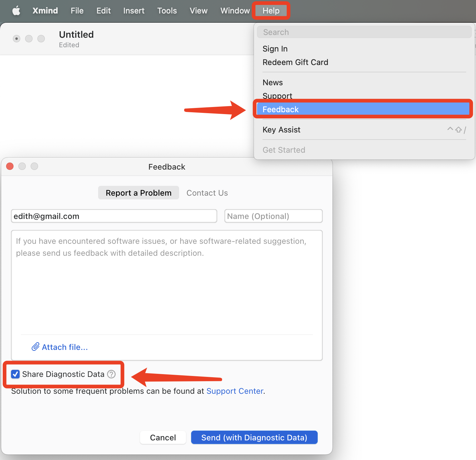The height and width of the screenshot is (460, 476).
Task: Switch to Contact Us tab
Action: [x=207, y=193]
